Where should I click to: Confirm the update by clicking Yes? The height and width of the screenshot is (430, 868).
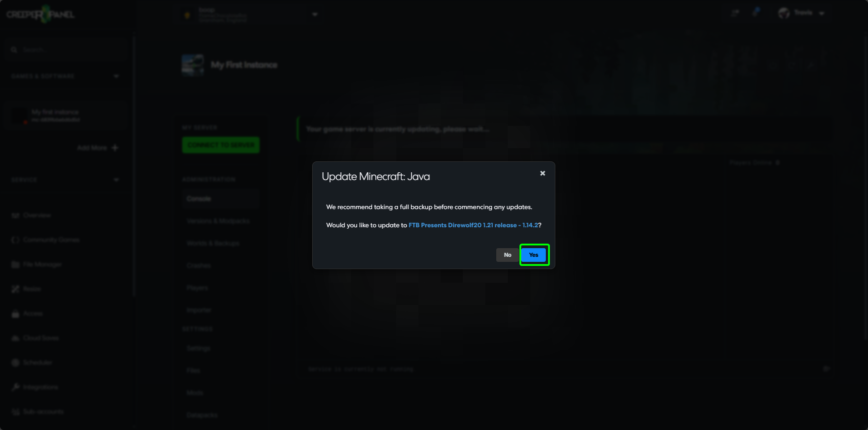[534, 255]
